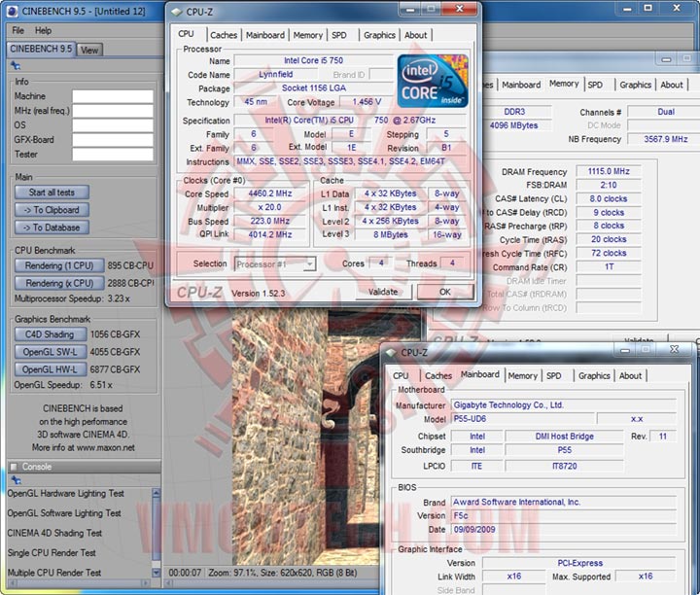700x595 pixels.
Task: Click console scrollbar down arrow
Action: tap(156, 573)
